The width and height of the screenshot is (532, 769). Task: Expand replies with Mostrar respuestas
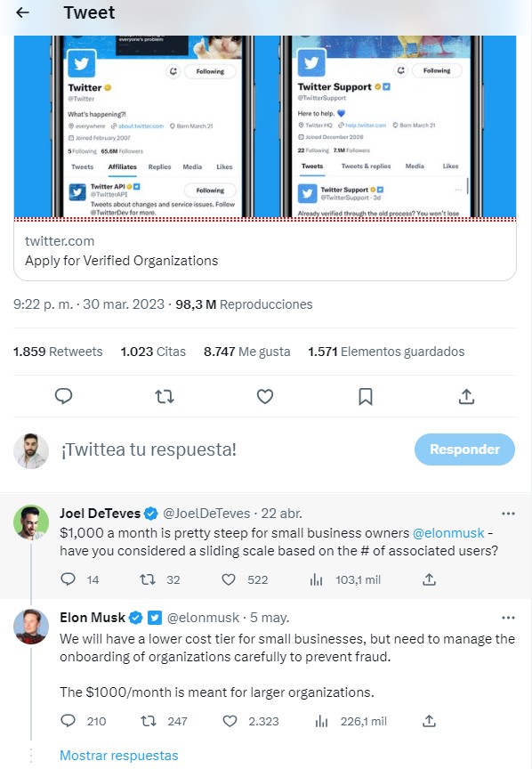click(x=118, y=755)
